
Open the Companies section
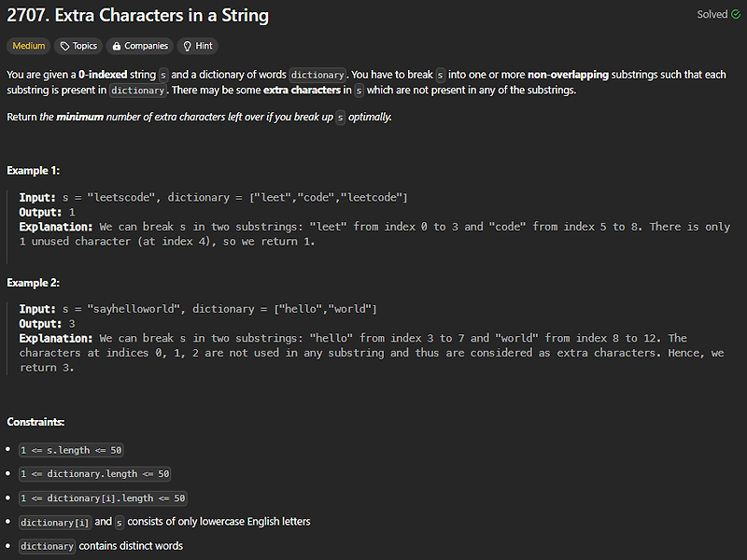pyautogui.click(x=139, y=46)
